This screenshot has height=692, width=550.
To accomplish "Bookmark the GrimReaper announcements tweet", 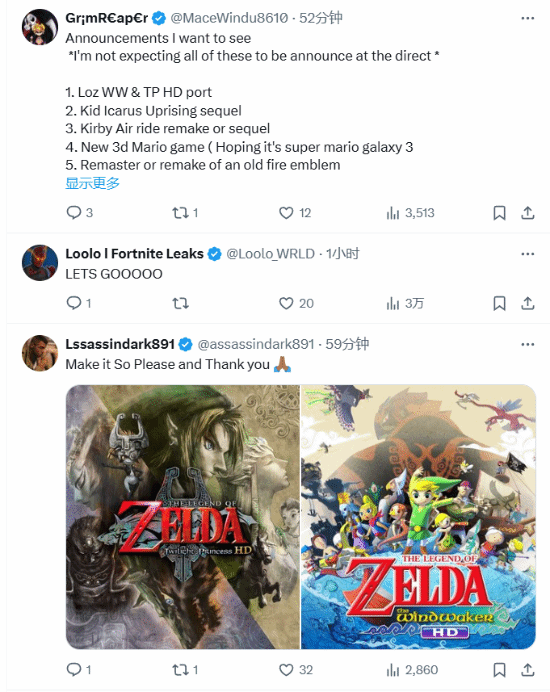I will 499,213.
